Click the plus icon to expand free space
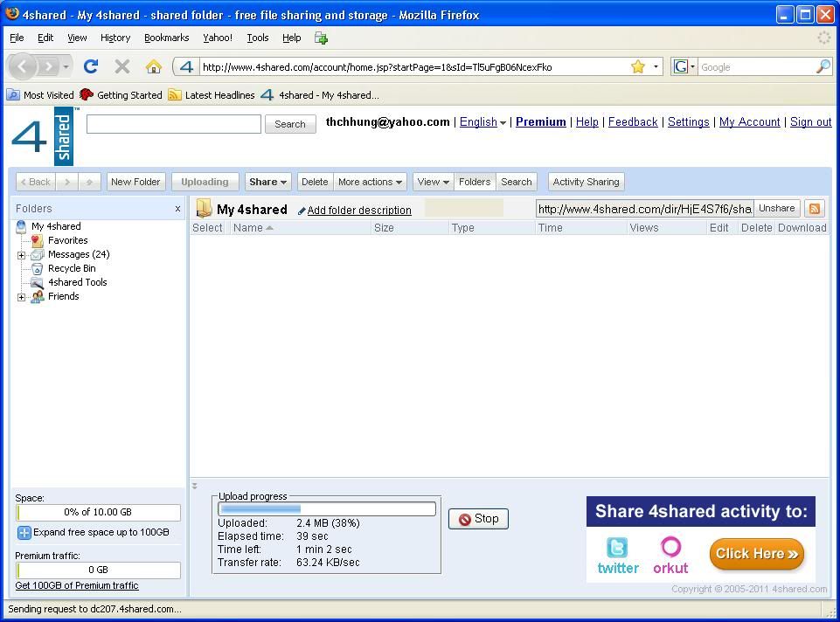This screenshot has width=840, height=622. pos(24,533)
